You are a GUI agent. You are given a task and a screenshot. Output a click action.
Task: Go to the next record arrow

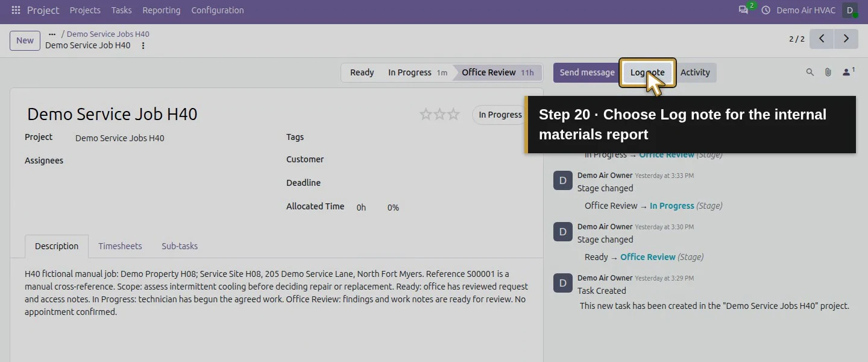click(846, 39)
